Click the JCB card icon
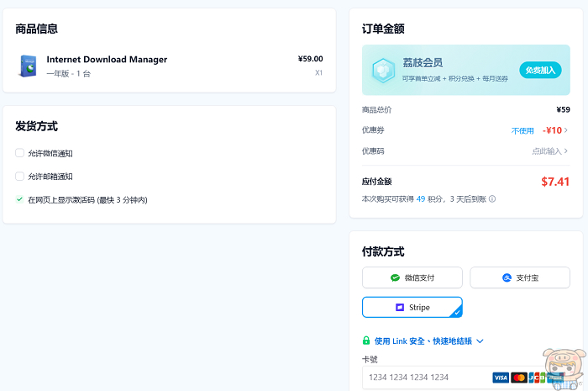 pos(535,378)
